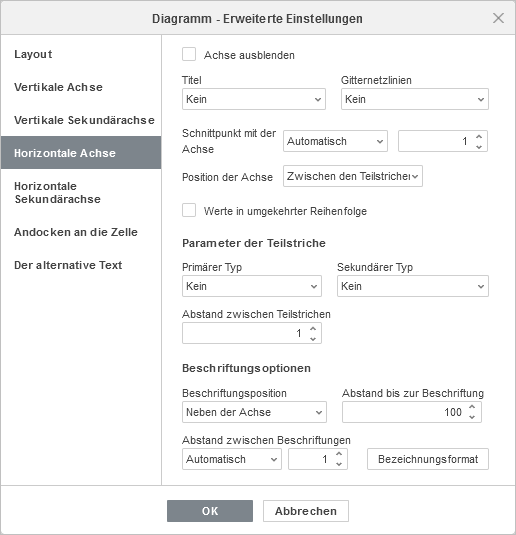Open the Layout section
The image size is (516, 535).
click(x=81, y=54)
